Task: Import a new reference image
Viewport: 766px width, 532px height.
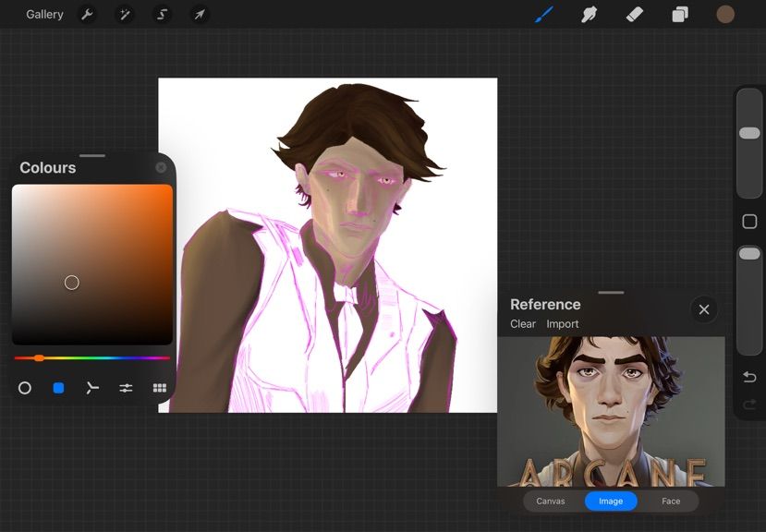Action: [x=563, y=324]
